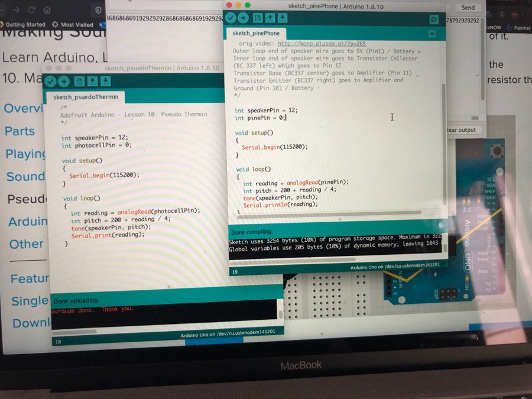The image size is (532, 399).
Task: Click 'avrdude done. Thank you.' console text
Action: pyautogui.click(x=93, y=310)
